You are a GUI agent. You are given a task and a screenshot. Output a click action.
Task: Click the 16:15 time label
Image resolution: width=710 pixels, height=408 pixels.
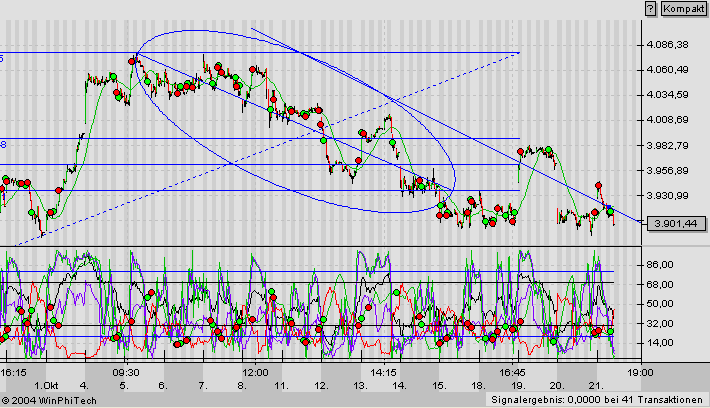click(13, 373)
